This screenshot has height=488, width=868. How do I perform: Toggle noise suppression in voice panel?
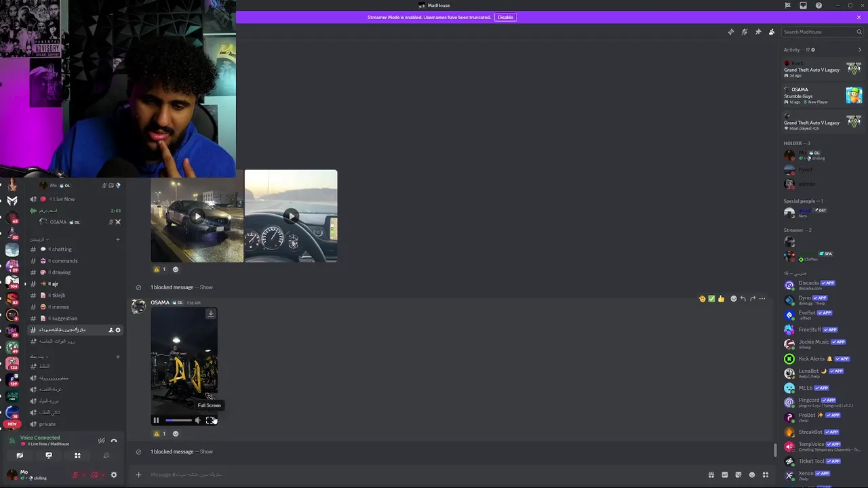[101, 441]
